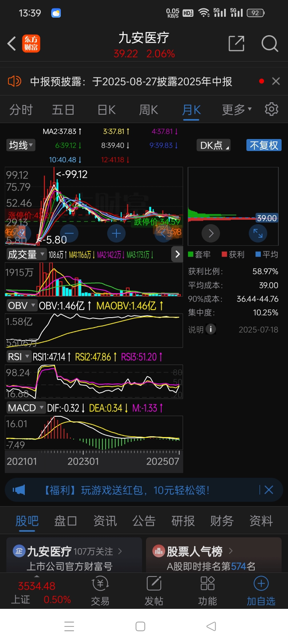The image size is (288, 644).
Task: Tap 九安医疗 stock title header
Action: point(144,38)
